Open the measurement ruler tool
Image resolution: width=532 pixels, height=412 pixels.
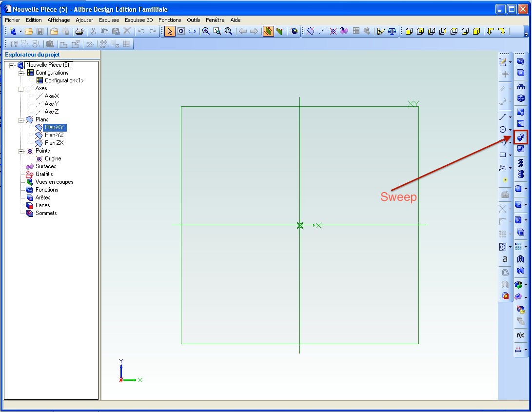pyautogui.click(x=381, y=31)
